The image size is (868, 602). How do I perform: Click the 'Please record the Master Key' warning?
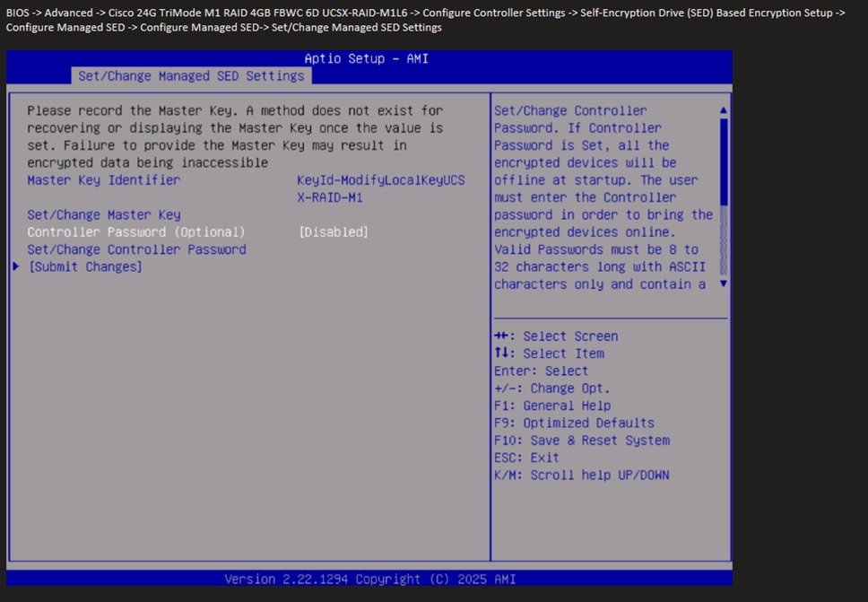[x=235, y=136]
